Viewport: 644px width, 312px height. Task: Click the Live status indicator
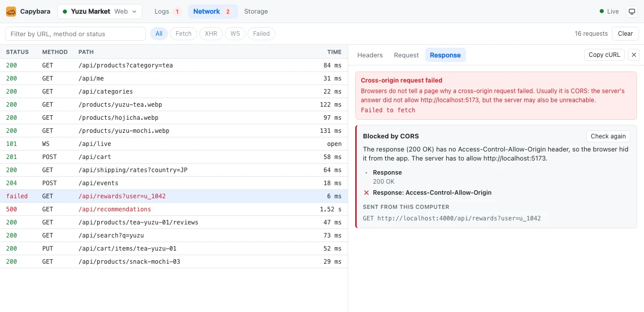coord(609,12)
